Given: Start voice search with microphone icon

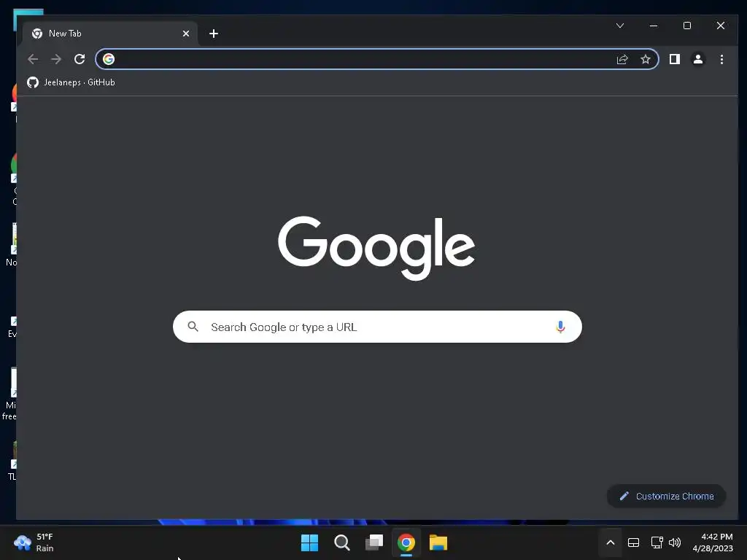Looking at the screenshot, I should [560, 327].
